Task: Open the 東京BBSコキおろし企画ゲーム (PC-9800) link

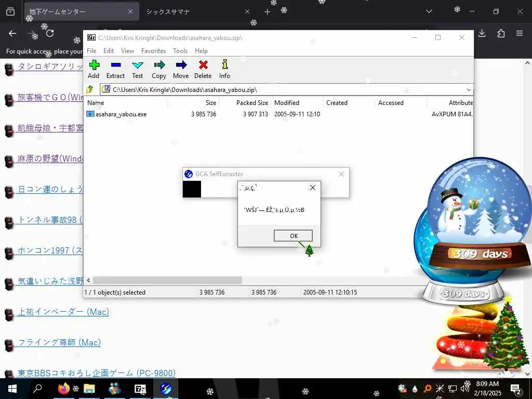Action: (96, 373)
